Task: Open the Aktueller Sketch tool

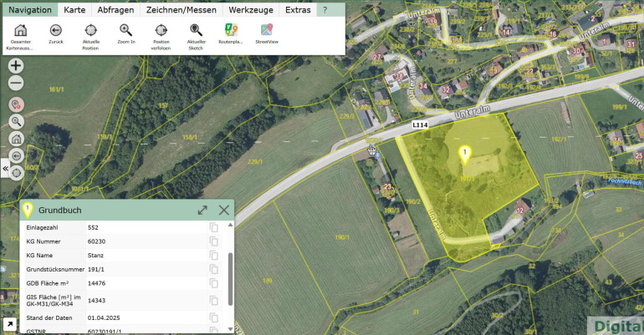Action: [x=197, y=30]
